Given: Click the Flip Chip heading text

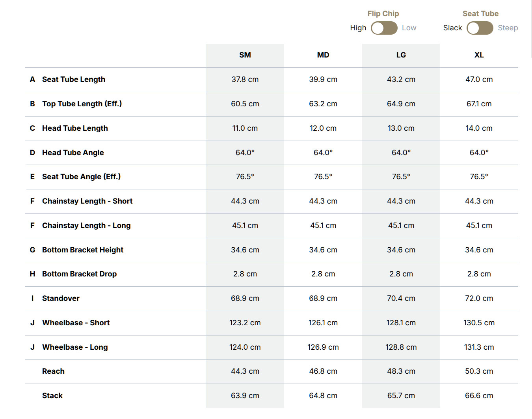Looking at the screenshot, I should point(383,14).
